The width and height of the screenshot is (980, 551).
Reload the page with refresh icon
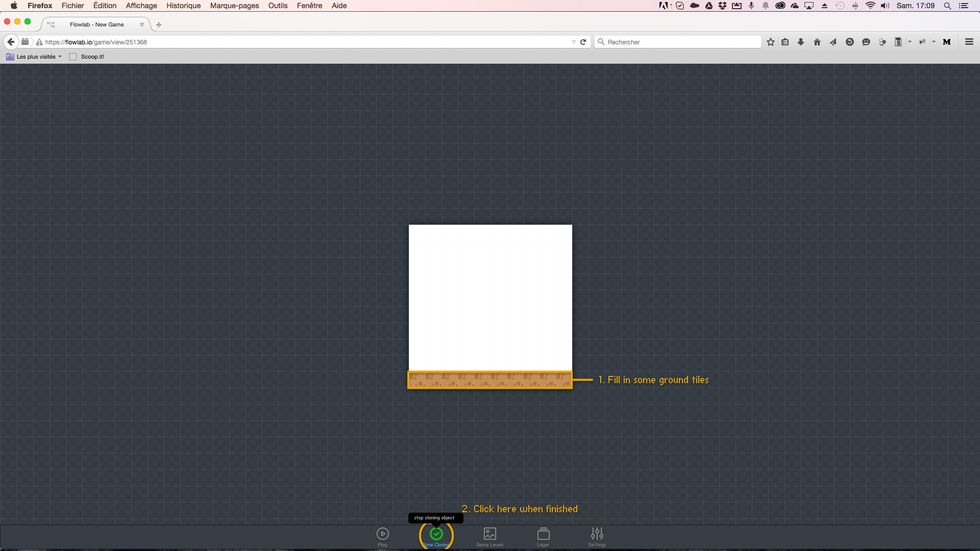(x=583, y=42)
